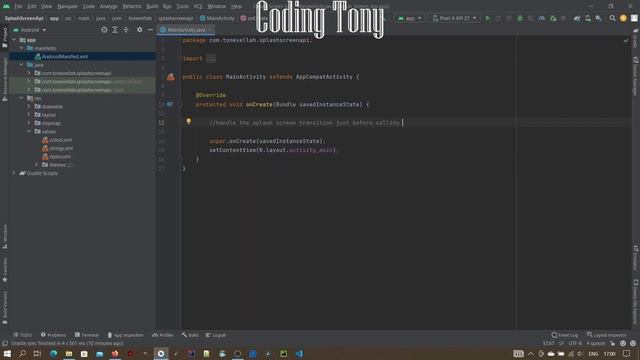Click the related XML gutter icon beside MainActivity class

click(x=171, y=77)
